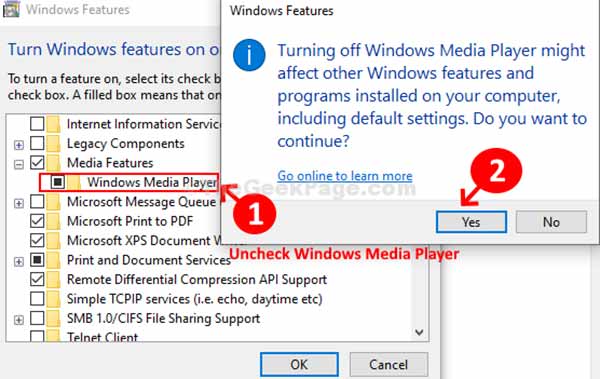Click Remote Differential Compression folder icon
Viewport: 600px width, 379px height.
coord(54,279)
